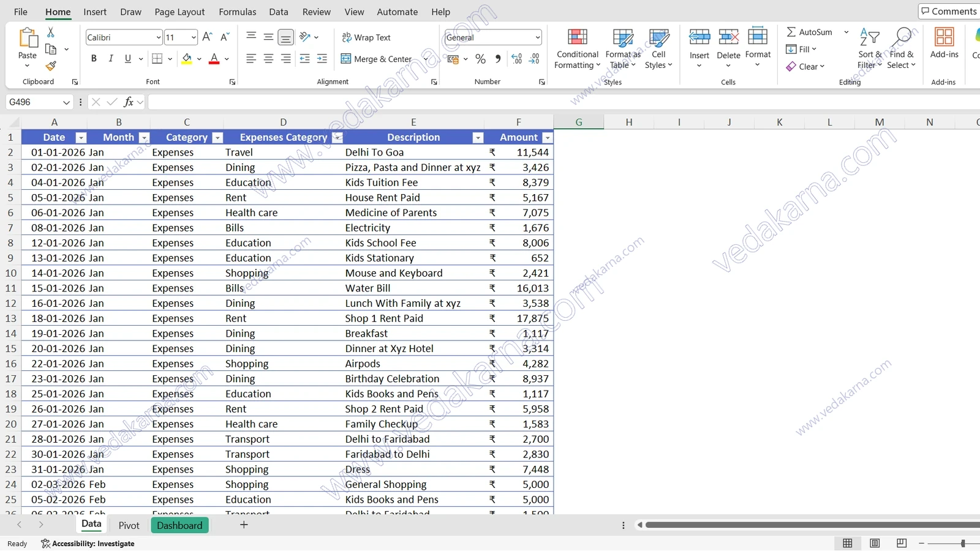Click the formula bar input field
Viewport: 980px width, 551px height.
coord(563,102)
